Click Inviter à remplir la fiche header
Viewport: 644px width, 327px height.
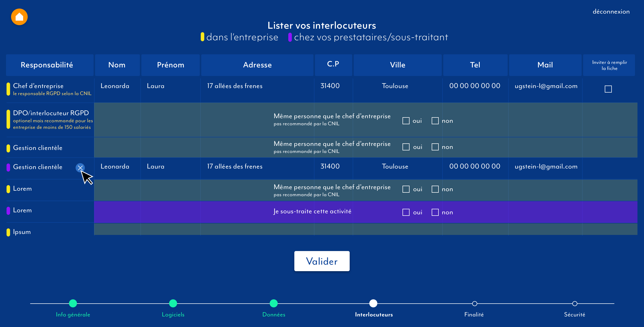pyautogui.click(x=609, y=65)
